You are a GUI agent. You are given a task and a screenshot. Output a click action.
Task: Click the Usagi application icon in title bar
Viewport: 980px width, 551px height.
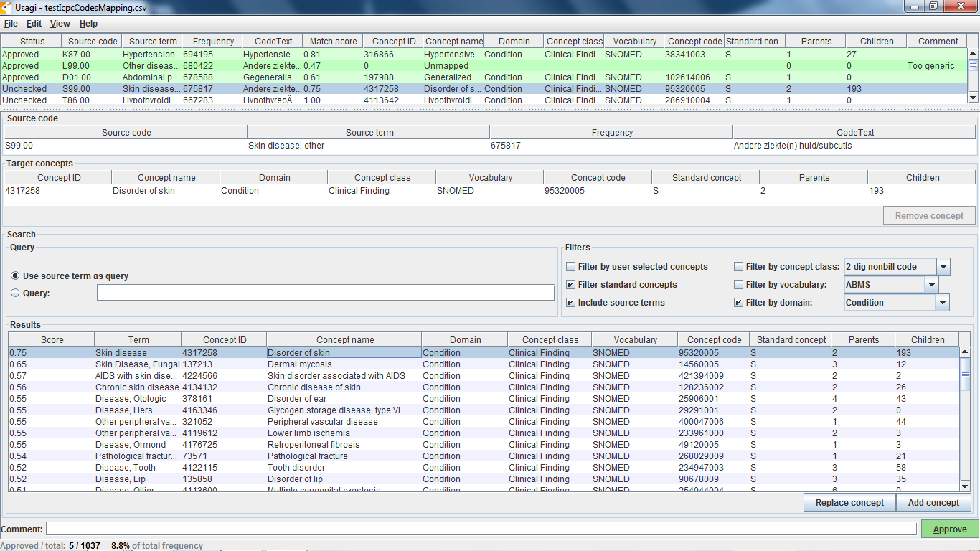pos(7,6)
